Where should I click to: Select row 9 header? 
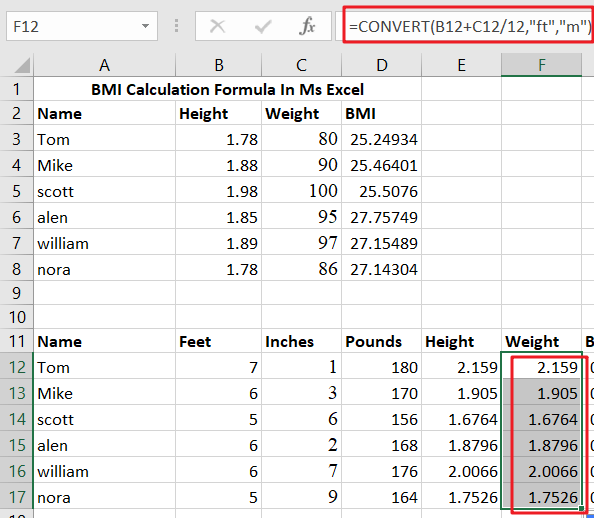point(16,293)
